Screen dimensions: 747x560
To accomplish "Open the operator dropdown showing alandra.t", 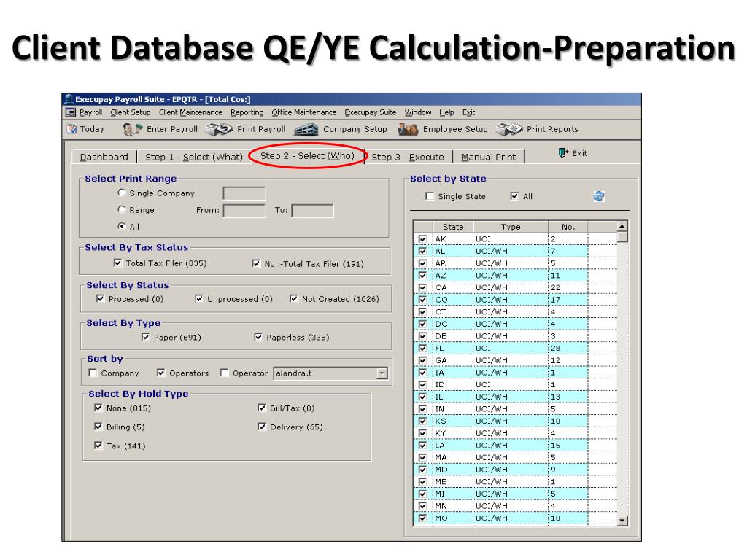I will tap(382, 373).
